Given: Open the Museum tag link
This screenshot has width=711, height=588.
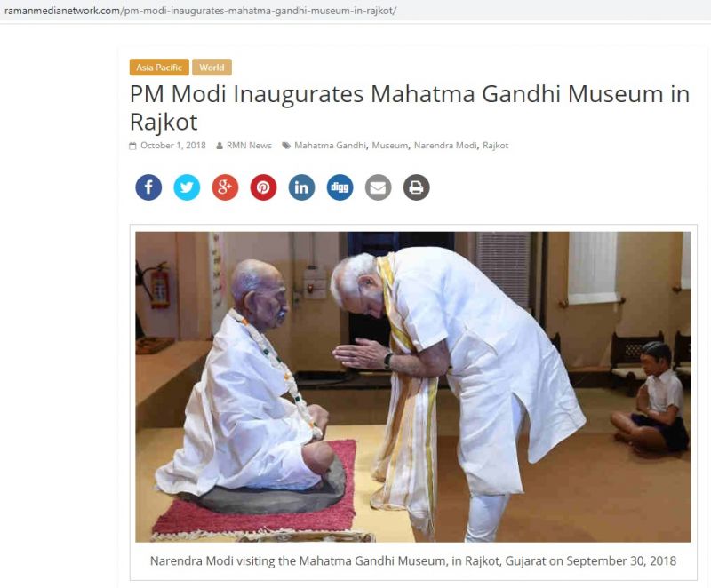Looking at the screenshot, I should point(390,146).
